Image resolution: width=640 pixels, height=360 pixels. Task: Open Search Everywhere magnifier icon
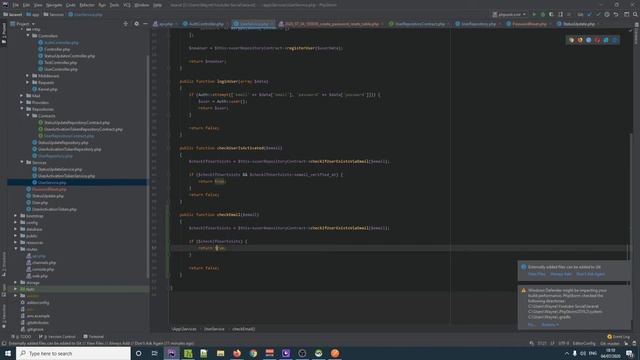click(x=635, y=14)
